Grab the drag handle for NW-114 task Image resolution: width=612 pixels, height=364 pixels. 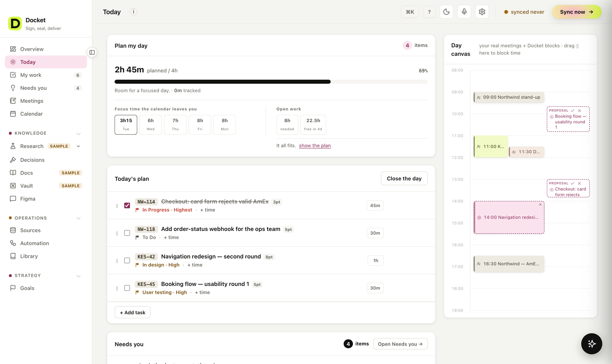117,206
